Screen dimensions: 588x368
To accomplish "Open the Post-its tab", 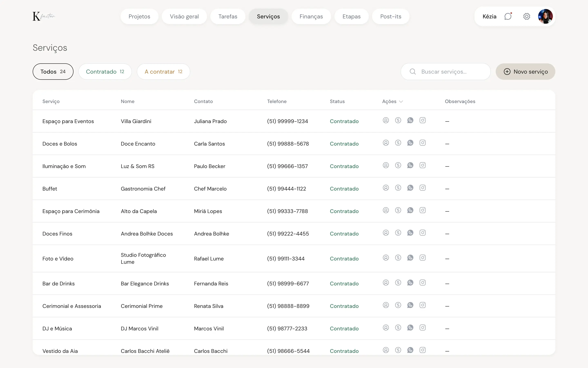I will pyautogui.click(x=390, y=16).
